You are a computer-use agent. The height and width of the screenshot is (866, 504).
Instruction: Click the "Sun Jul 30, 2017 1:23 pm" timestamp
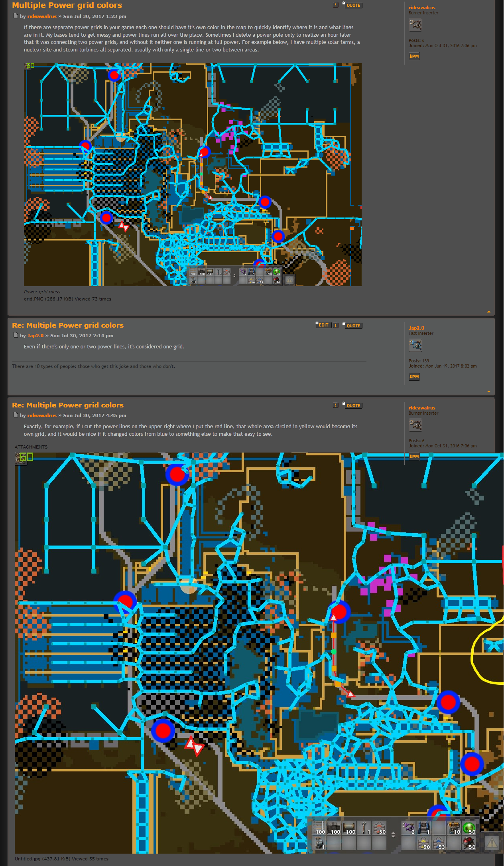tap(94, 16)
